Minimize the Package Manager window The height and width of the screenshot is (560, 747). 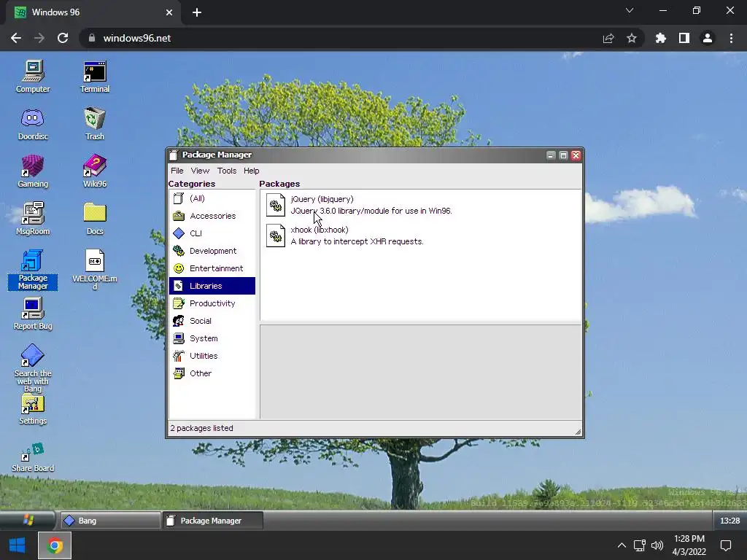(551, 155)
